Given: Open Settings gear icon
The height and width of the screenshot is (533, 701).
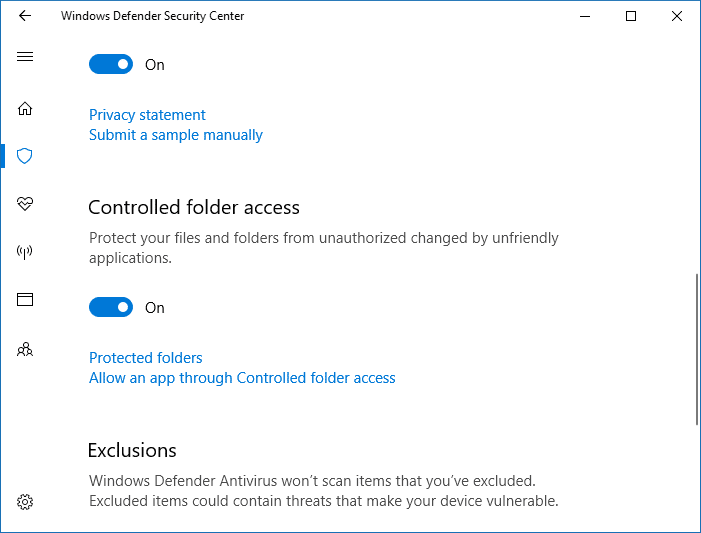Looking at the screenshot, I should tap(25, 501).
